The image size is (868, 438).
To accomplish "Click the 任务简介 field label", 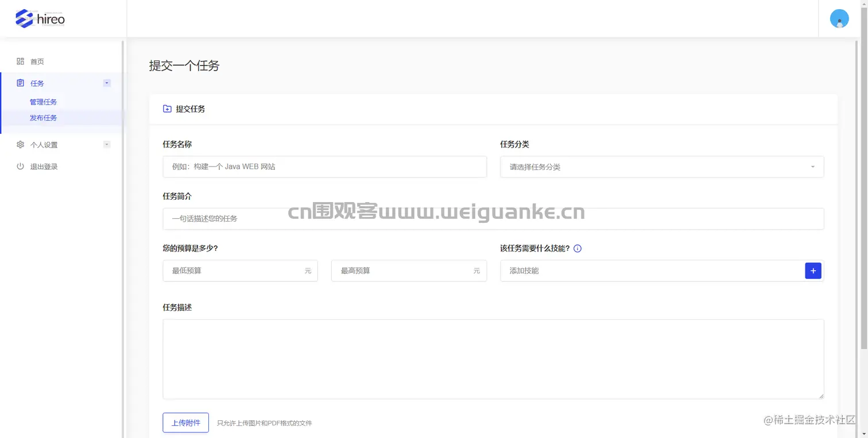I will point(177,196).
